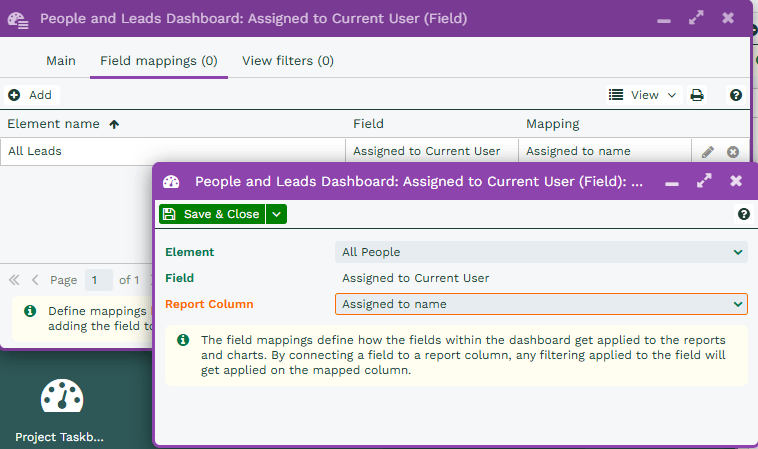Click the Save & Close button

pyautogui.click(x=212, y=214)
